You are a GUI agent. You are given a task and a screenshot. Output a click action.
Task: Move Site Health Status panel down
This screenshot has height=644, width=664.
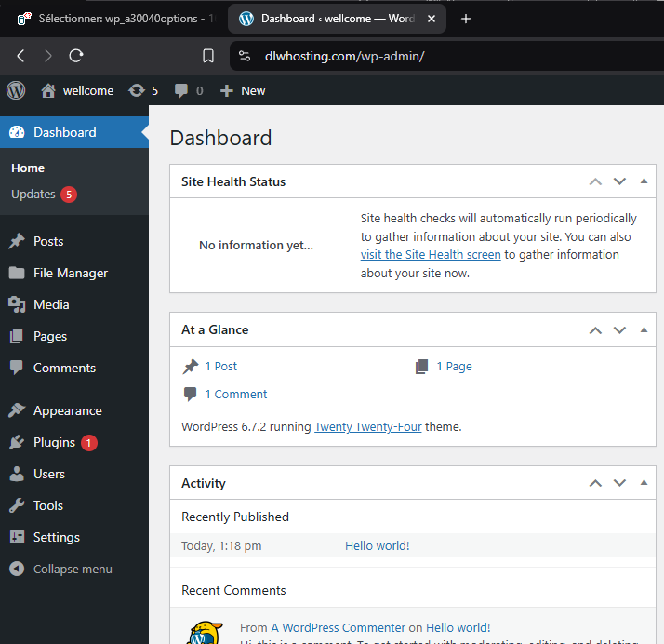(x=619, y=181)
